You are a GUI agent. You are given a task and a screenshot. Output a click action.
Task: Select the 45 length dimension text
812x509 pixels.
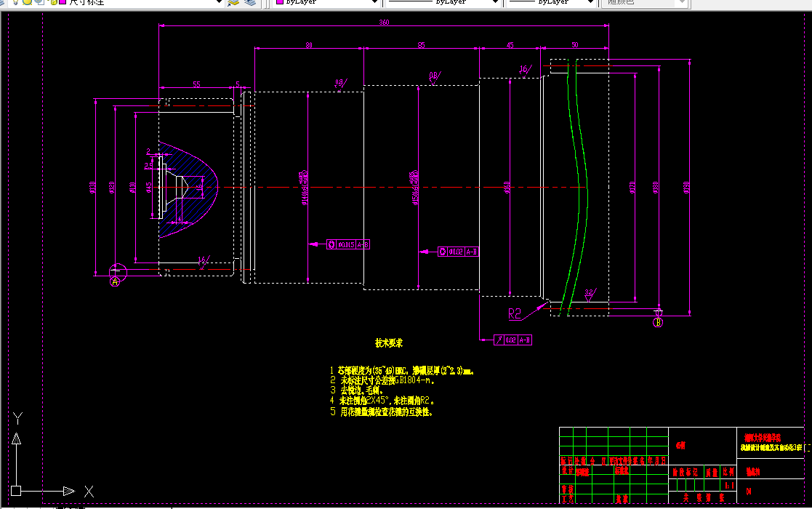pos(510,45)
